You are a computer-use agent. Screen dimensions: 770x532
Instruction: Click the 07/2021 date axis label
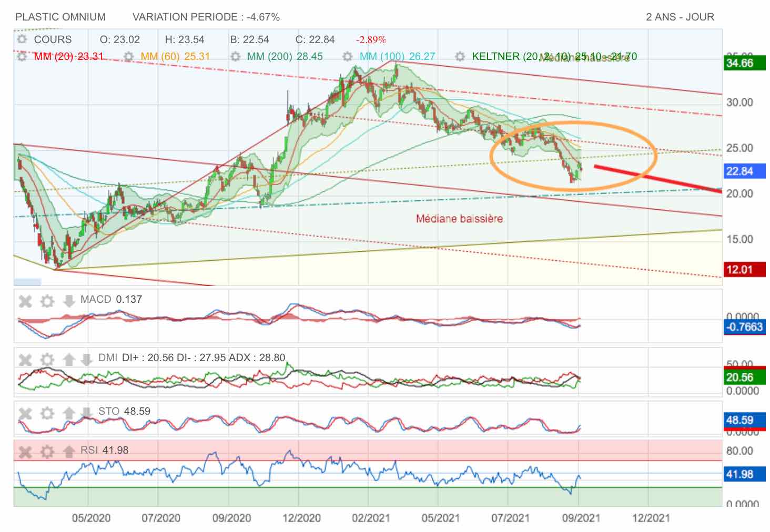[x=511, y=518]
